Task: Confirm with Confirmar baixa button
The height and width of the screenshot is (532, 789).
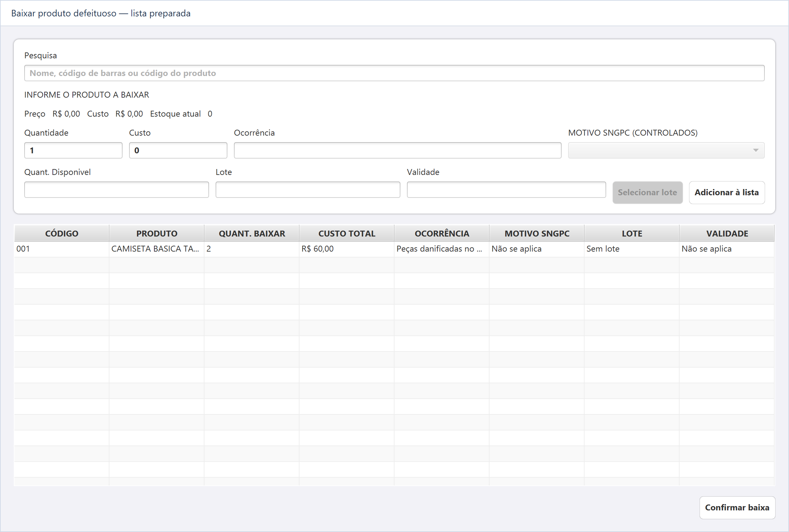Action: (x=737, y=507)
